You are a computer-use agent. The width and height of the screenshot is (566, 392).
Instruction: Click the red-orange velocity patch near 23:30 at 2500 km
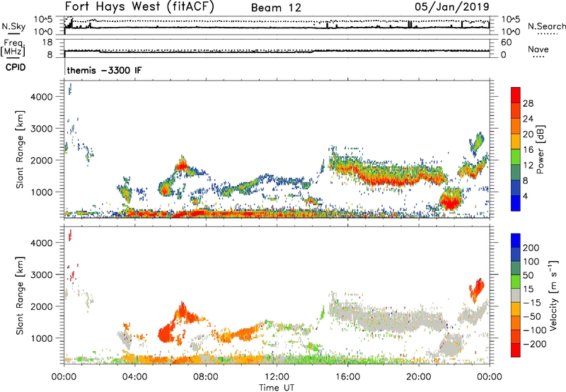point(477,289)
